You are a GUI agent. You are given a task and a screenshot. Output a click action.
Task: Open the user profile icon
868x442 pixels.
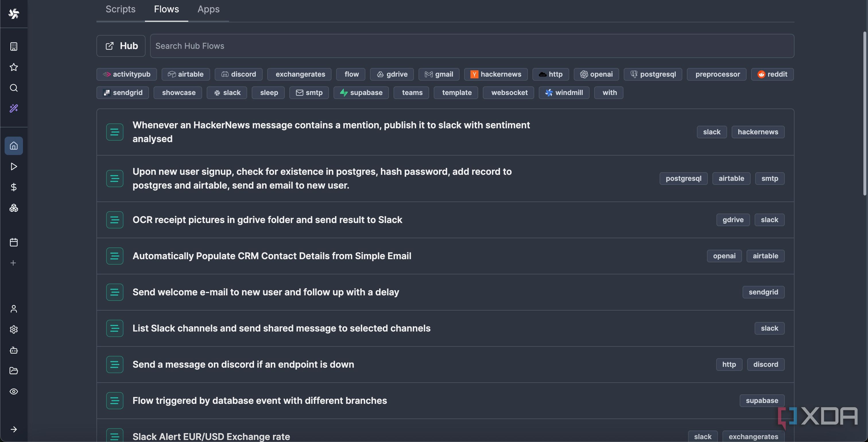click(x=14, y=309)
